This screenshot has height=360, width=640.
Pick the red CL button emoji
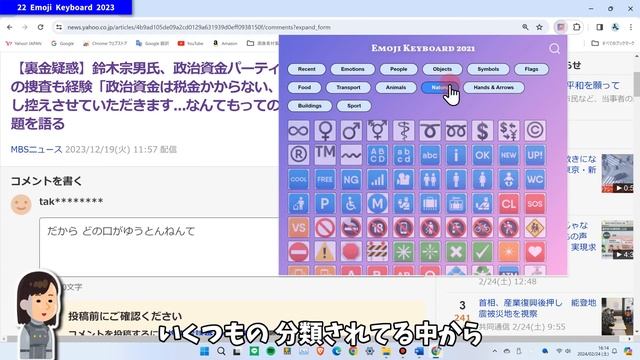point(509,203)
